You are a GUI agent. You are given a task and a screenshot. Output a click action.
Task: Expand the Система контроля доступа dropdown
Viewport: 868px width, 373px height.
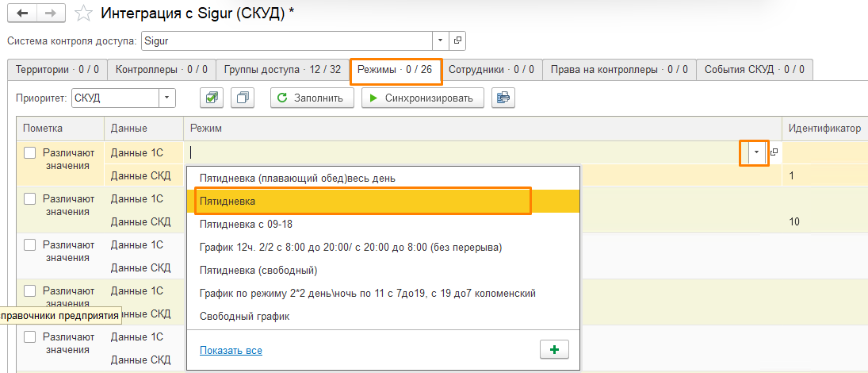point(441,40)
